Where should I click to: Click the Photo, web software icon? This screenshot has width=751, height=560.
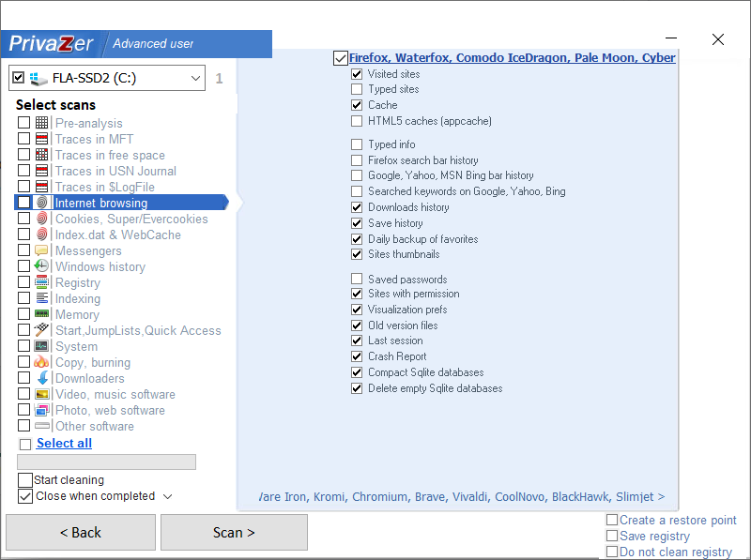[x=41, y=410]
